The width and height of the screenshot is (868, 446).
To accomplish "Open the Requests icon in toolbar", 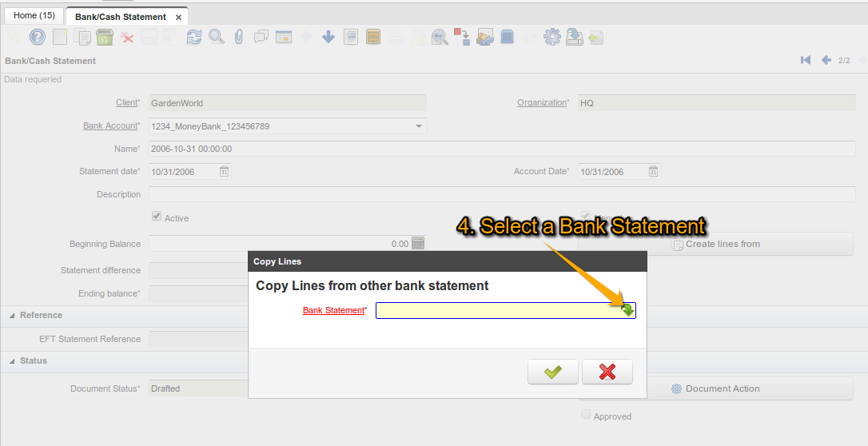I will [x=485, y=37].
